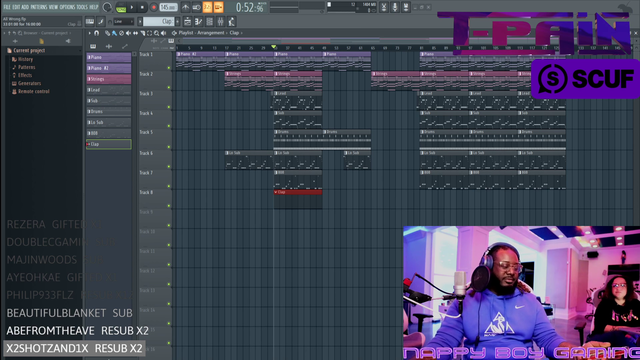The image size is (640, 360).
Task: Select the Slip tool in playlist toolbar
Action: [x=135, y=33]
